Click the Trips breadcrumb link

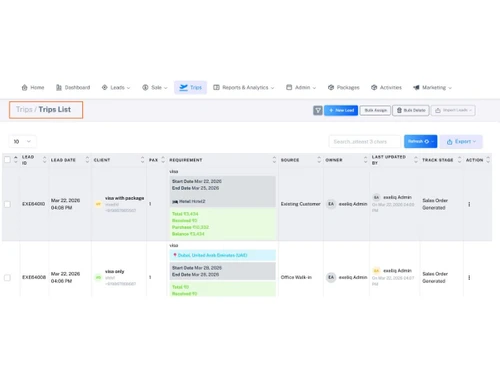pyautogui.click(x=24, y=109)
